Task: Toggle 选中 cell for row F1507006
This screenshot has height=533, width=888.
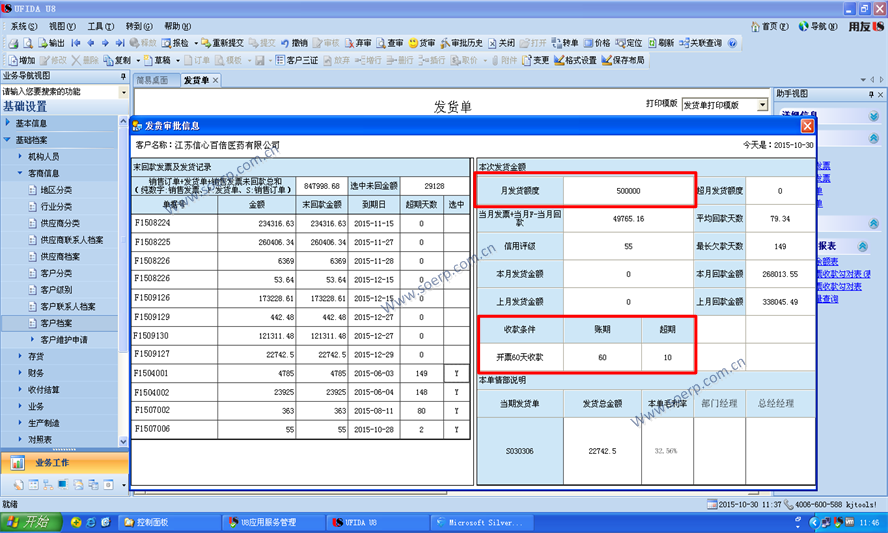Action: click(x=456, y=429)
